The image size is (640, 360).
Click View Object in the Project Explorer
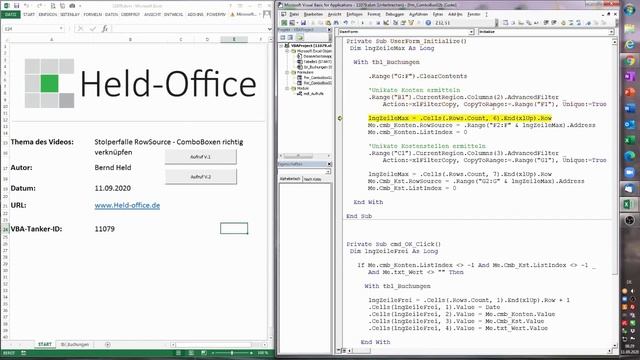[x=290, y=38]
